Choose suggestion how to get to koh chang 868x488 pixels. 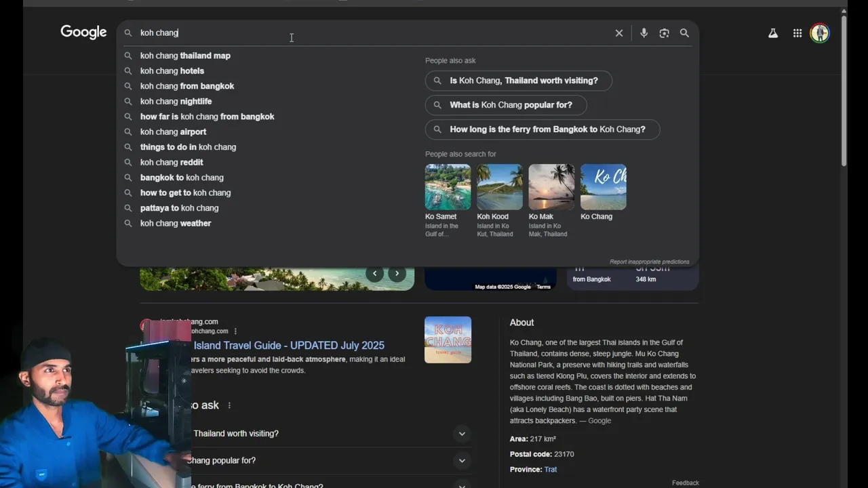[186, 192]
